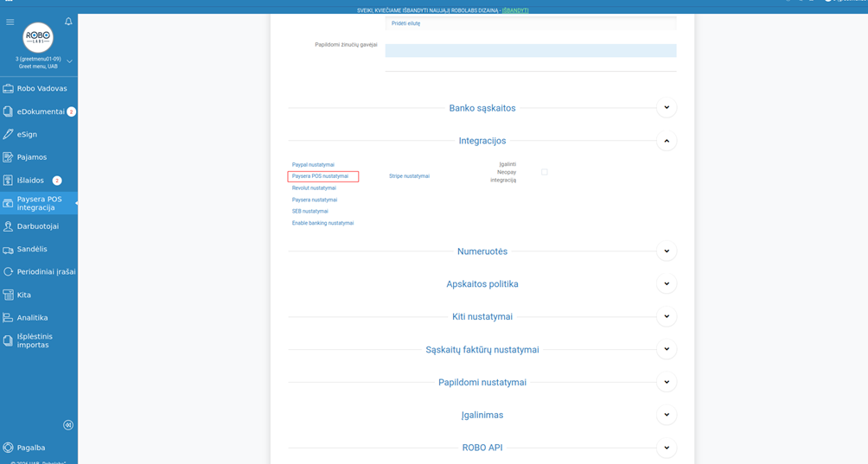Open Robo Vadovas menu item
The width and height of the screenshot is (868, 464).
point(42,88)
